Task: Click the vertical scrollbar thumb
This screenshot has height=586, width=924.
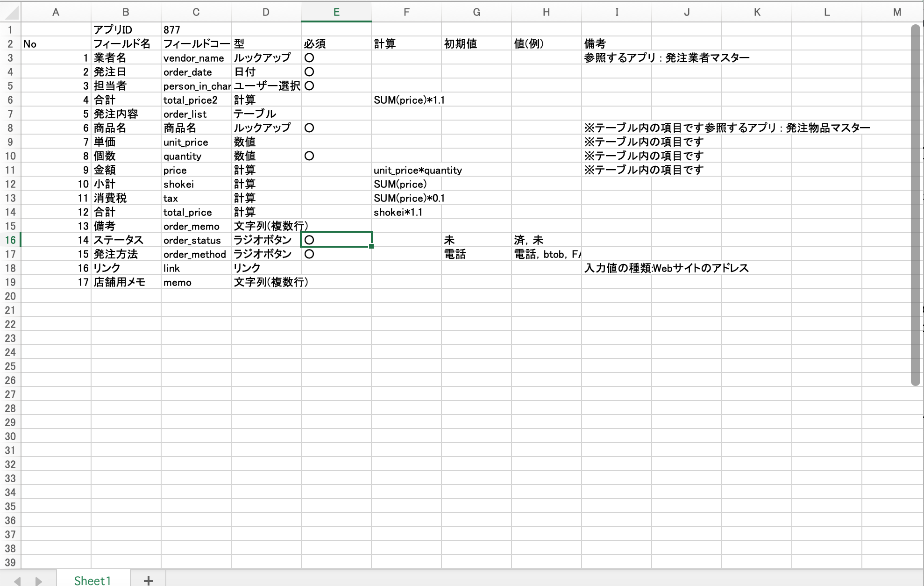Action: point(915,206)
